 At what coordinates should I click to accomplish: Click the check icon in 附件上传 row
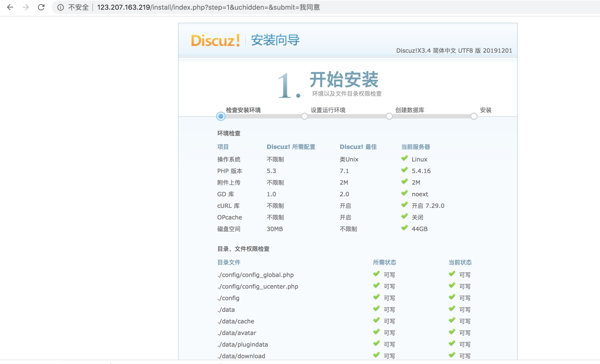tap(404, 182)
